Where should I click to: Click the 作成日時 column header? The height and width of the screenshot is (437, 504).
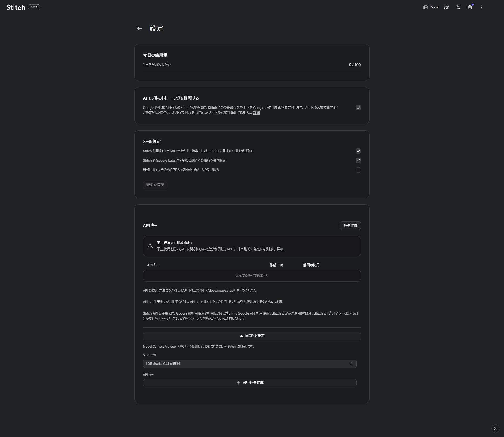pyautogui.click(x=276, y=265)
